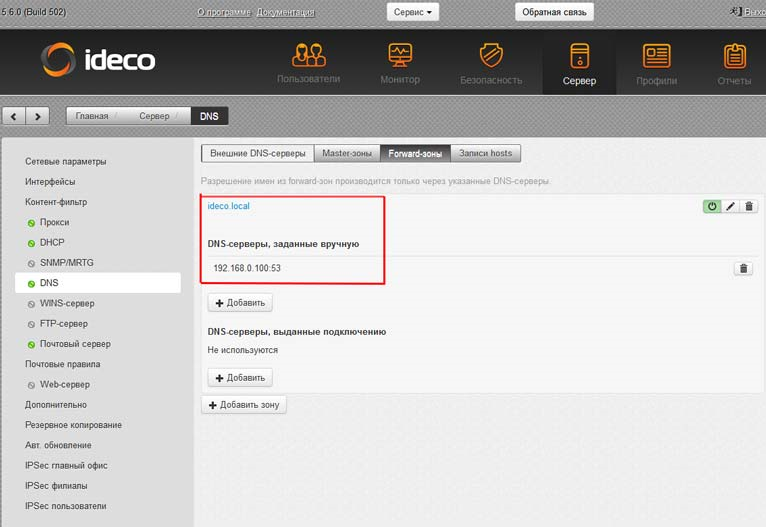Open the Пользователи section icon
Viewport: 766px width, 527px height.
(x=308, y=55)
